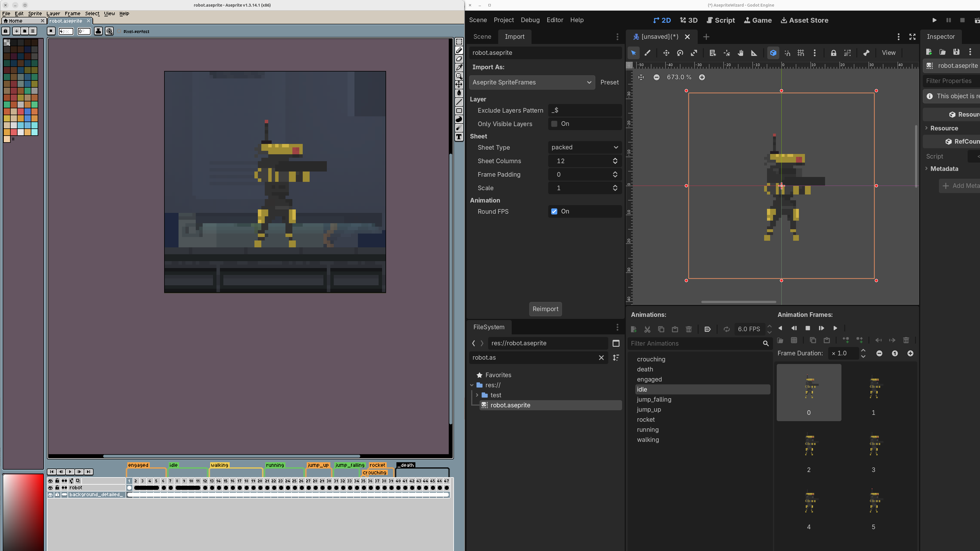This screenshot has width=980, height=551.
Task: Select the Eraser tool in Aseprite toolbox
Action: [459, 59]
